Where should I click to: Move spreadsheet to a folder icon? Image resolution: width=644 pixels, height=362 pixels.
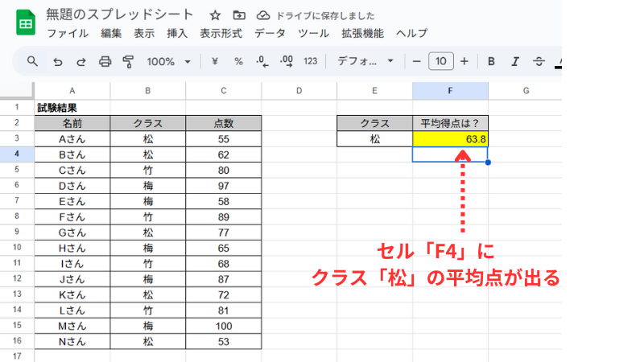(239, 15)
